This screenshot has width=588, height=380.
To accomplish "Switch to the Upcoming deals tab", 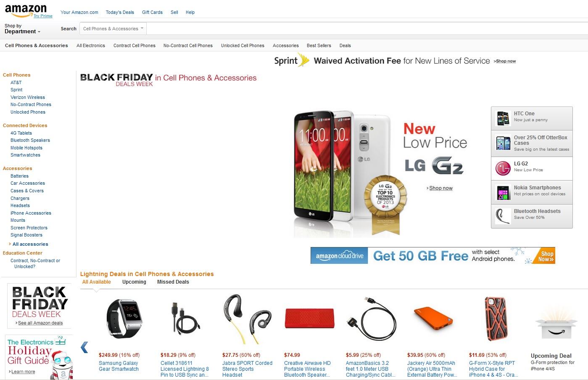I will tap(134, 282).
